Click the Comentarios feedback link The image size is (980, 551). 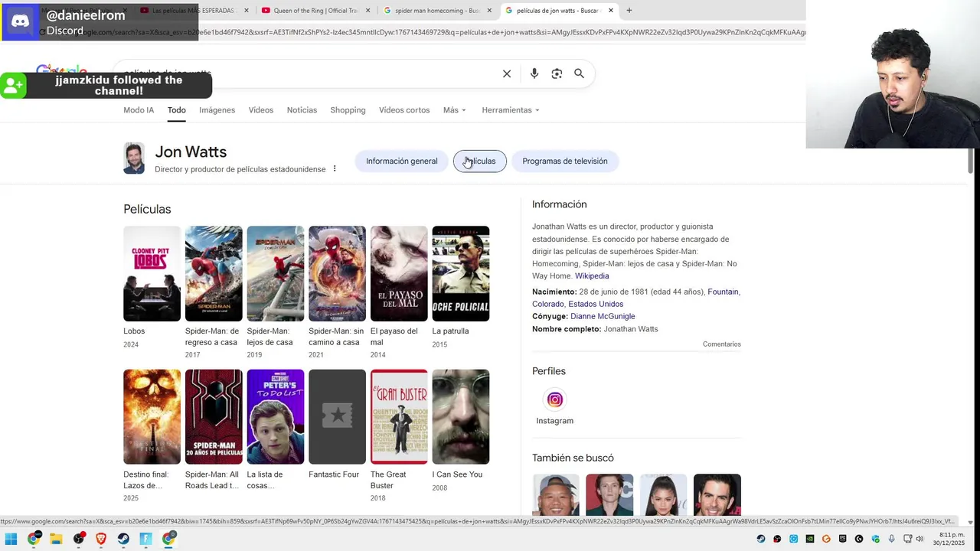[722, 344]
